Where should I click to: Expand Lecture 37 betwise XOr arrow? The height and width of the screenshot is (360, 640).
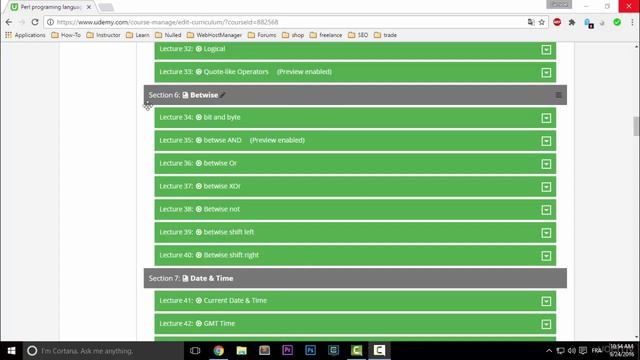click(546, 187)
